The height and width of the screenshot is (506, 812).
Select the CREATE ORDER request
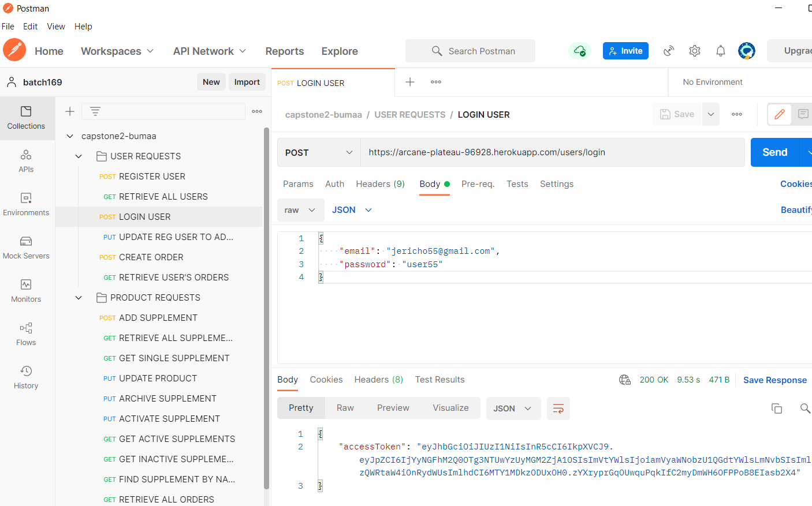coord(151,257)
